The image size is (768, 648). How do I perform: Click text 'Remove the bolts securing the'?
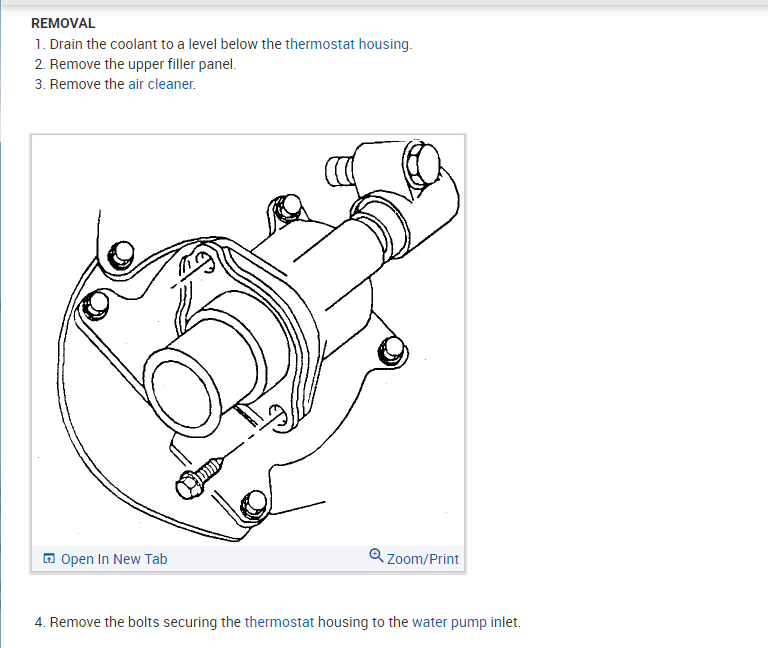pyautogui.click(x=145, y=622)
